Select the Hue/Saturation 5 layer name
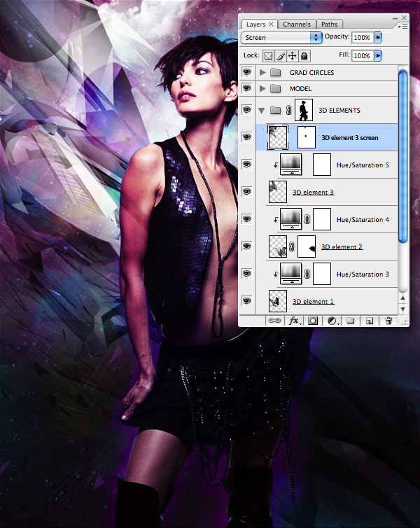This screenshot has width=420, height=528. pyautogui.click(x=363, y=165)
